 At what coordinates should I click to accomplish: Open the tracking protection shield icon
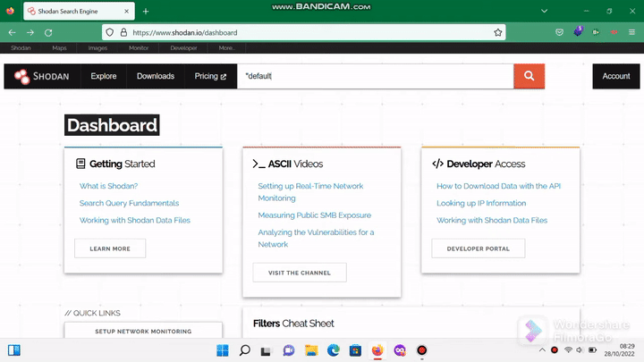(x=110, y=32)
